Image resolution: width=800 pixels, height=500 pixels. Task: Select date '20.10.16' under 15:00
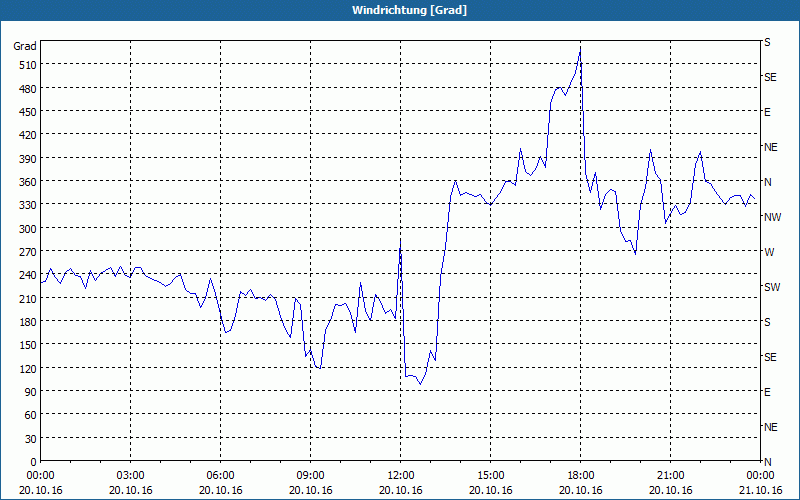491,490
